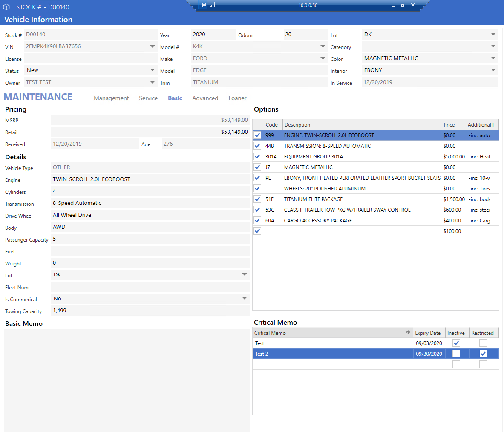Click the Restricted column header
This screenshot has width=504, height=432.
(x=484, y=333)
